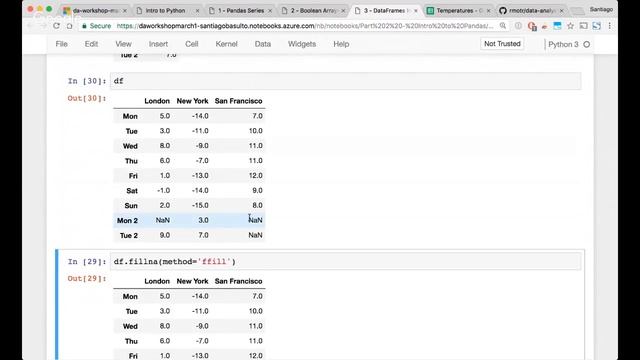
Task: Click the 9.0 London value in Tue 2 row
Action: point(164,235)
